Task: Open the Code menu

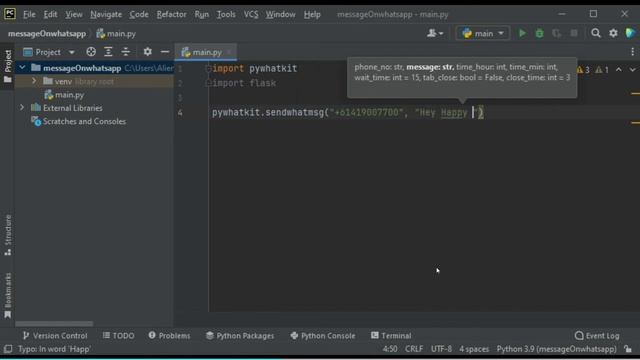Action: click(139, 14)
